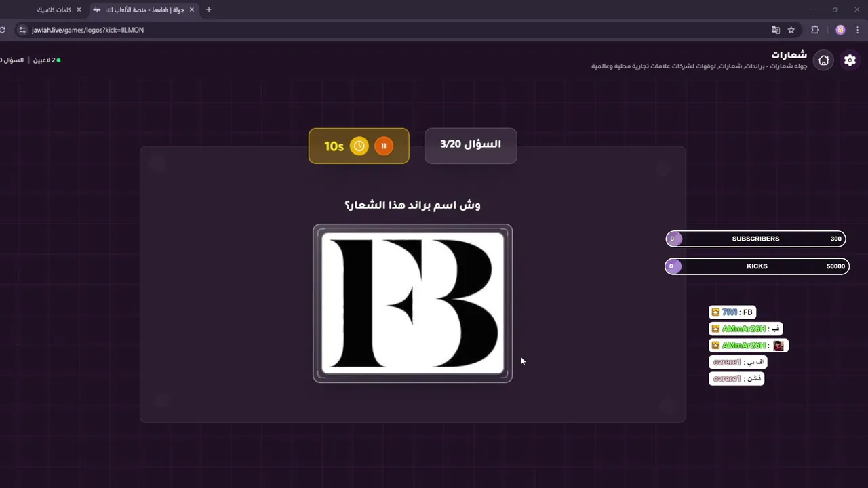The image size is (868, 488).
Task: Click the KICKS progress bar
Action: click(757, 266)
